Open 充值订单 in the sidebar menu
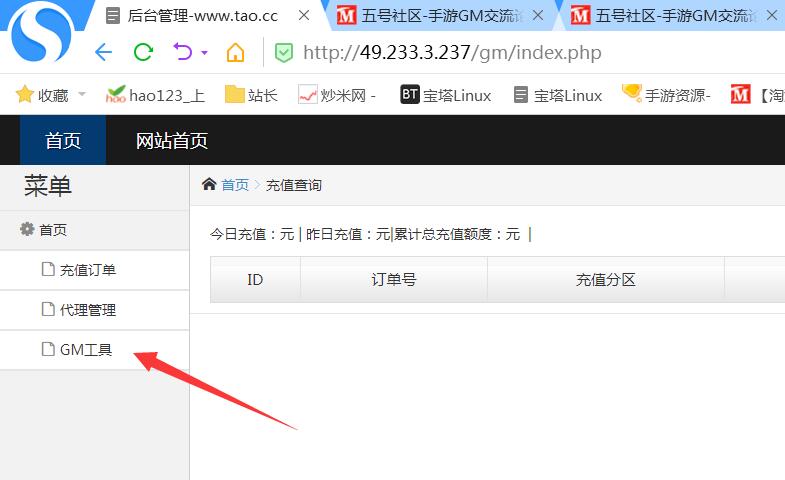The width and height of the screenshot is (785, 480). coord(87,270)
